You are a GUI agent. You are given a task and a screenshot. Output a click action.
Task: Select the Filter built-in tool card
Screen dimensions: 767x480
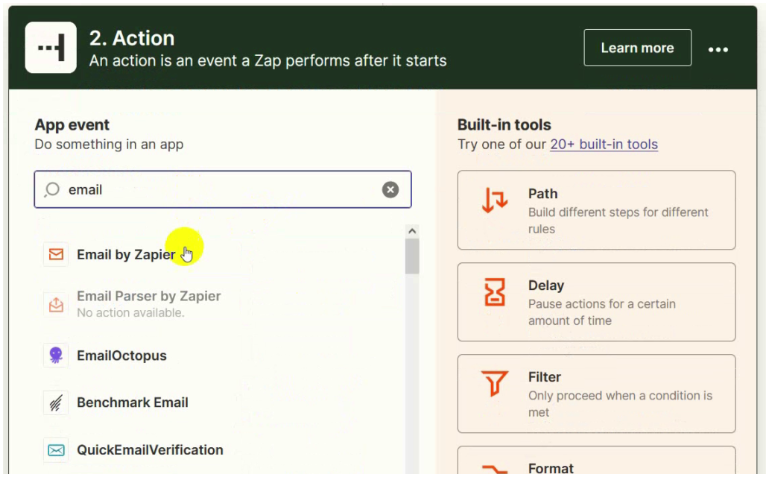596,393
